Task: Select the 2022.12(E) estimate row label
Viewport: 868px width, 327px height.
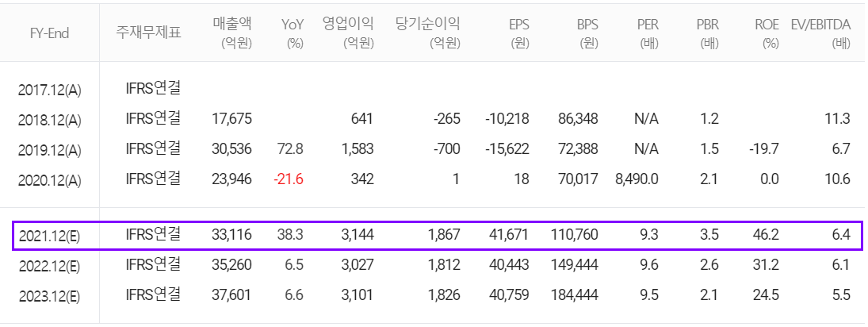Action: point(49,266)
